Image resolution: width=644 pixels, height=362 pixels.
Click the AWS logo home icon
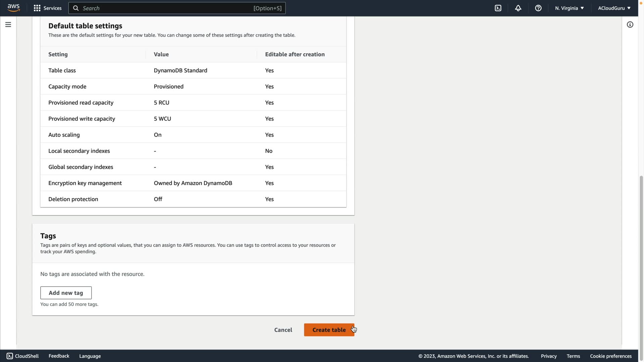[x=13, y=8]
